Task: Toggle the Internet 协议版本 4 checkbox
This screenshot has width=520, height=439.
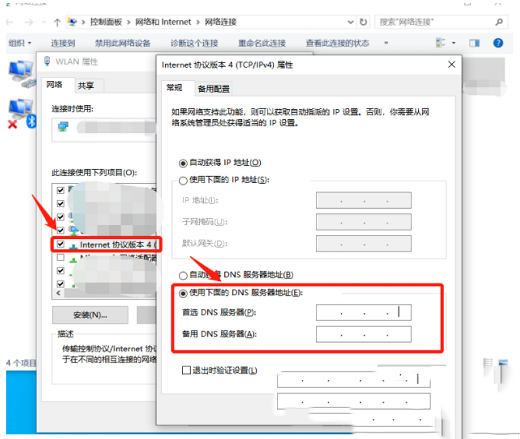Action: click(60, 244)
